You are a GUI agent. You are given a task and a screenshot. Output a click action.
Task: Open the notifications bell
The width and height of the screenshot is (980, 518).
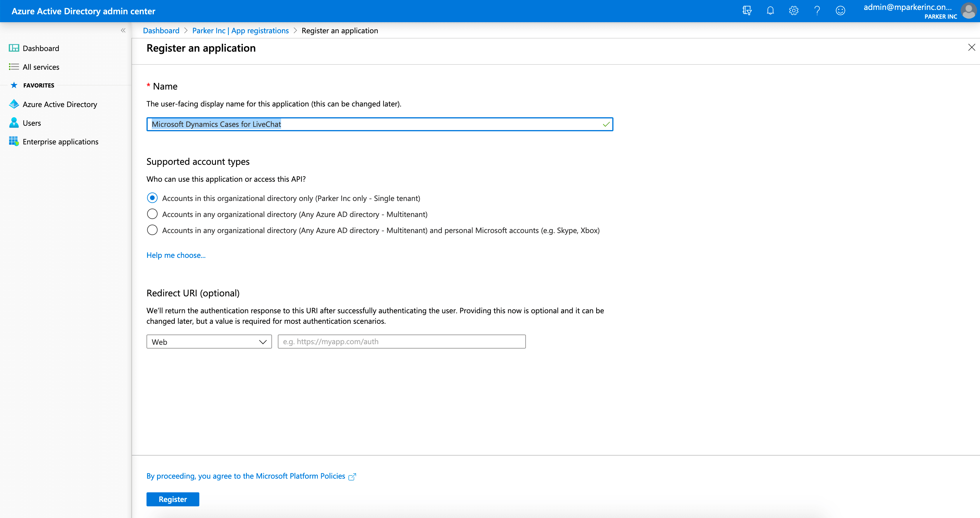(770, 11)
